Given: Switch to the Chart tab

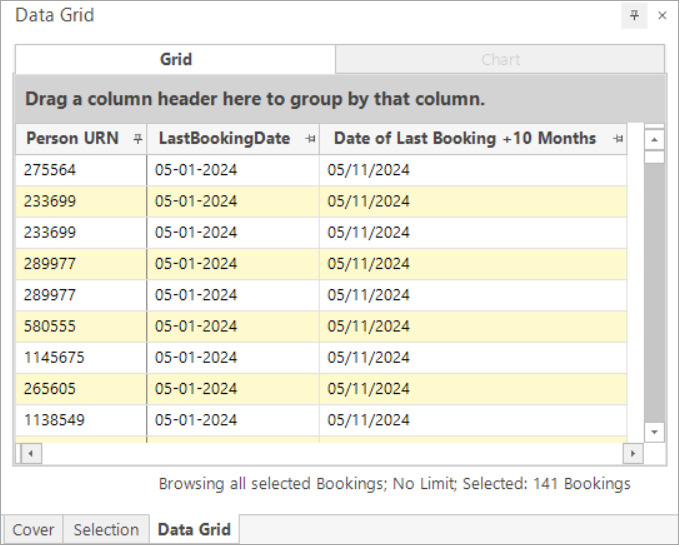Looking at the screenshot, I should point(500,59).
